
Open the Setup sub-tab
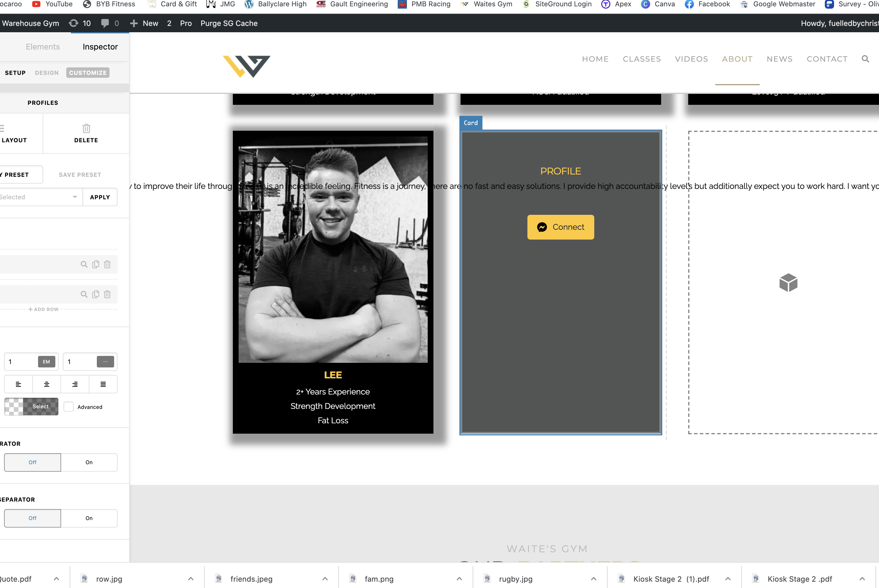[15, 73]
